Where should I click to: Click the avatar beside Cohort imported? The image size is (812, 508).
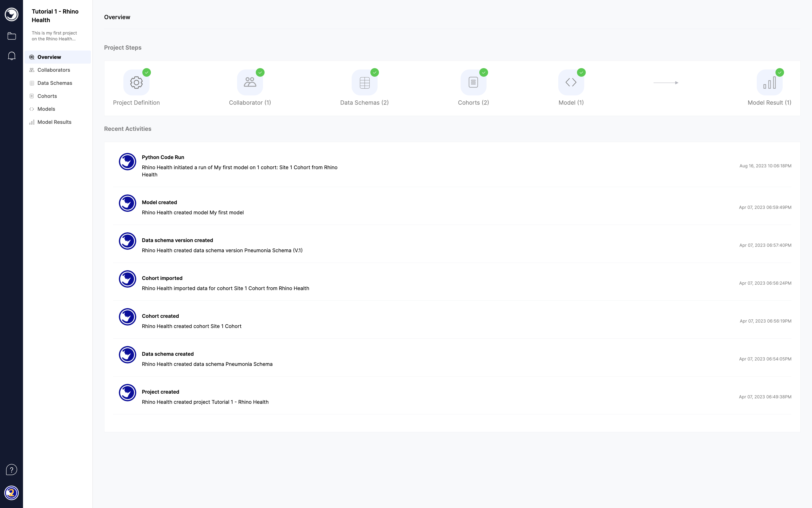coord(127,279)
